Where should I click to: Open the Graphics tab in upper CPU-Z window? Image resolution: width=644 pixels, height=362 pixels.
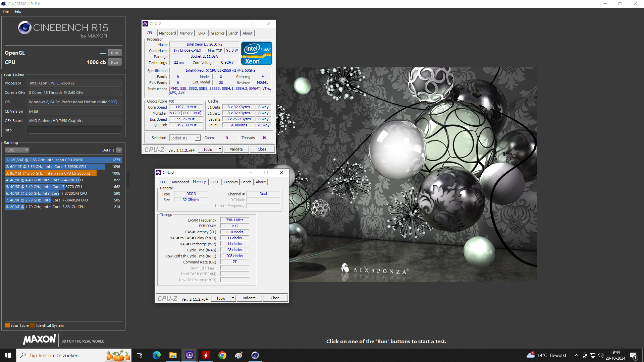point(217,33)
